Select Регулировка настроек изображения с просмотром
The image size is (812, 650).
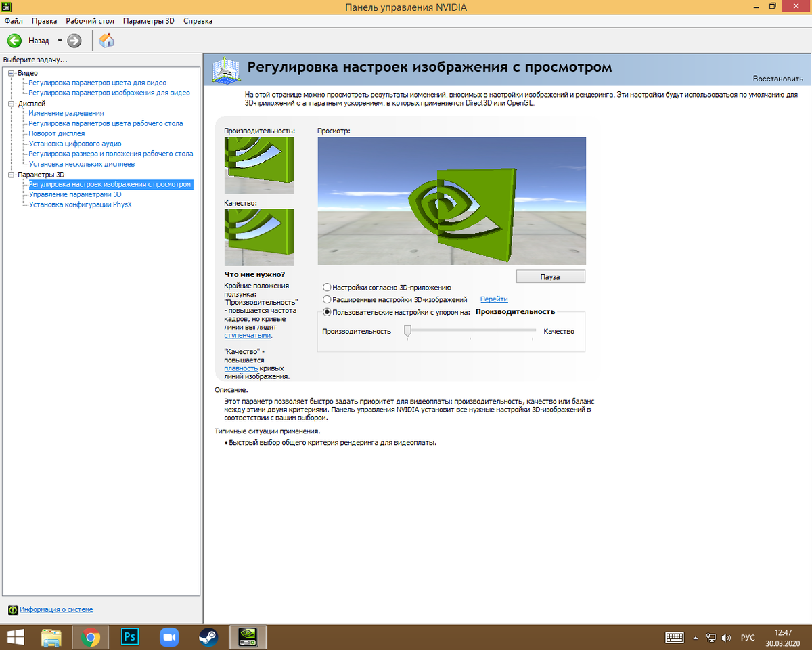click(110, 184)
